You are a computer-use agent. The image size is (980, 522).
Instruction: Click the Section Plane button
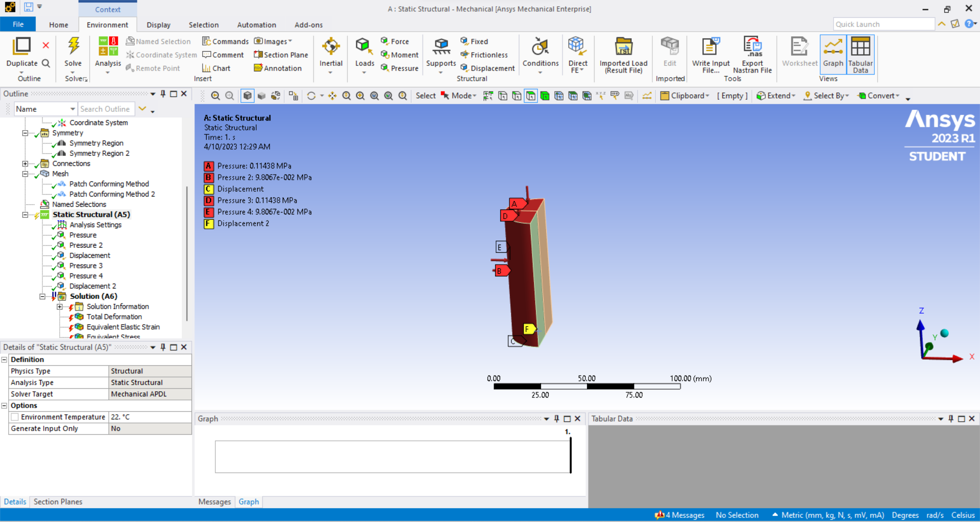click(281, 55)
